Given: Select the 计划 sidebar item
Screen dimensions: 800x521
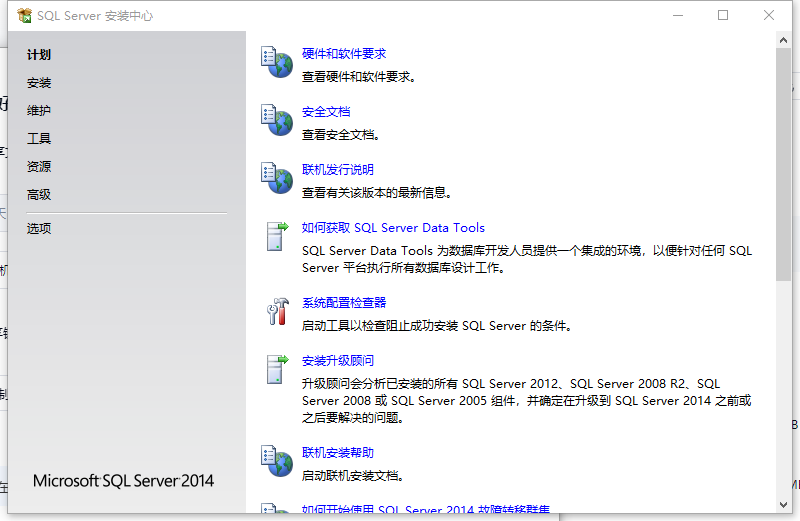Looking at the screenshot, I should 39,55.
